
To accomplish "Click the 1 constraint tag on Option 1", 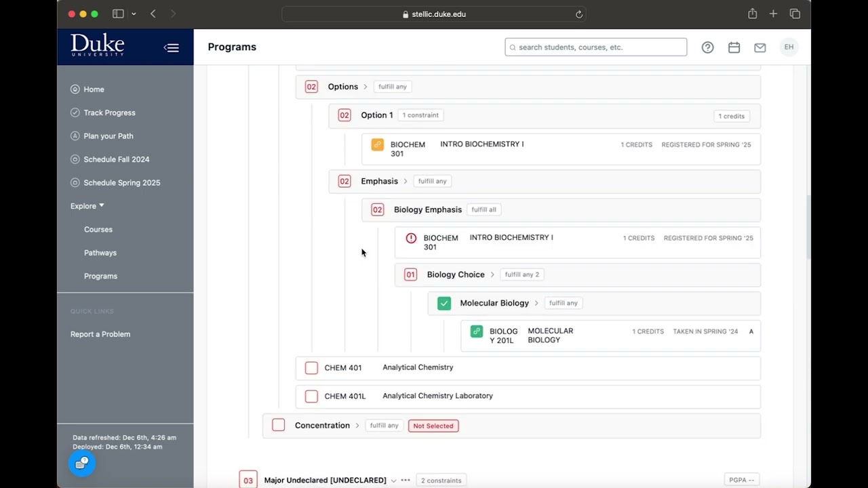I will click(420, 115).
